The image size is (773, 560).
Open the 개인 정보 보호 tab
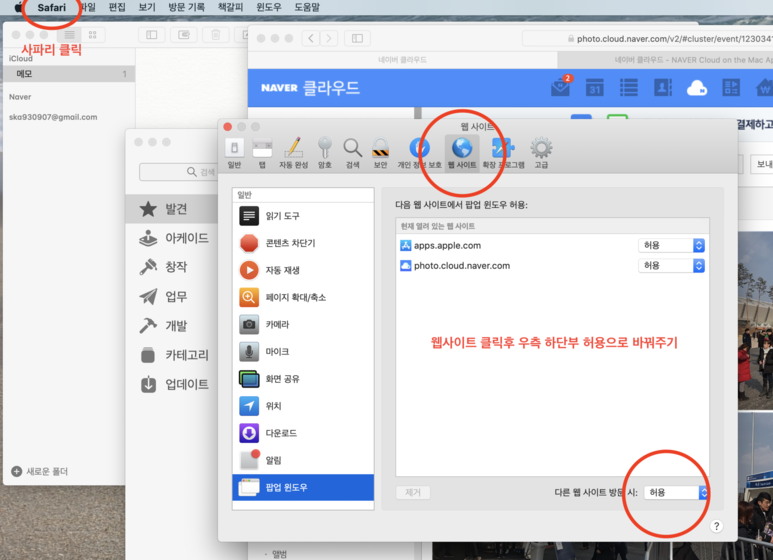pos(420,154)
